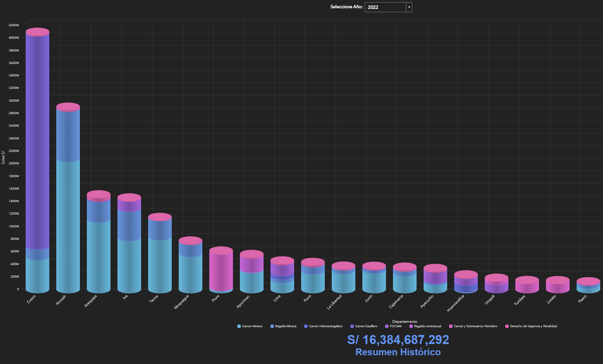Screen dimensions: 603x364
Task: Toggle Canon Hidroenergético legend color marker
Action: (x=306, y=326)
